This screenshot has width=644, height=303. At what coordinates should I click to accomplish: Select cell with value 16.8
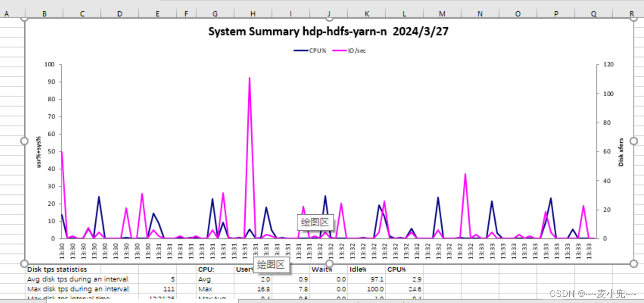coord(253,289)
